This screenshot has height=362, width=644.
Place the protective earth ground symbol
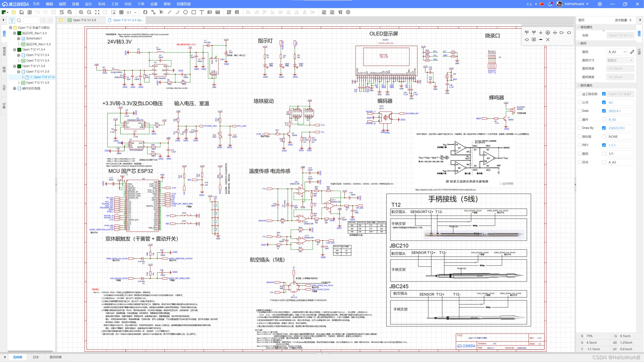(548, 33)
